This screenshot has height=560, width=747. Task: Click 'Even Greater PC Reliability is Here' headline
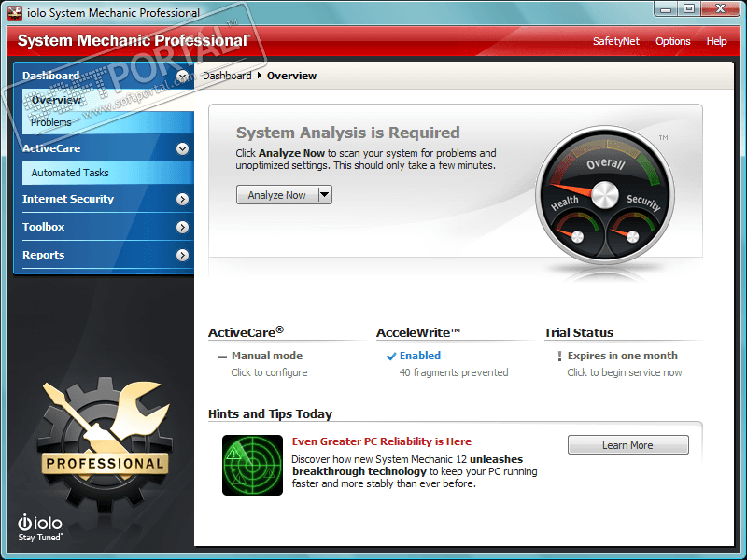point(382,441)
